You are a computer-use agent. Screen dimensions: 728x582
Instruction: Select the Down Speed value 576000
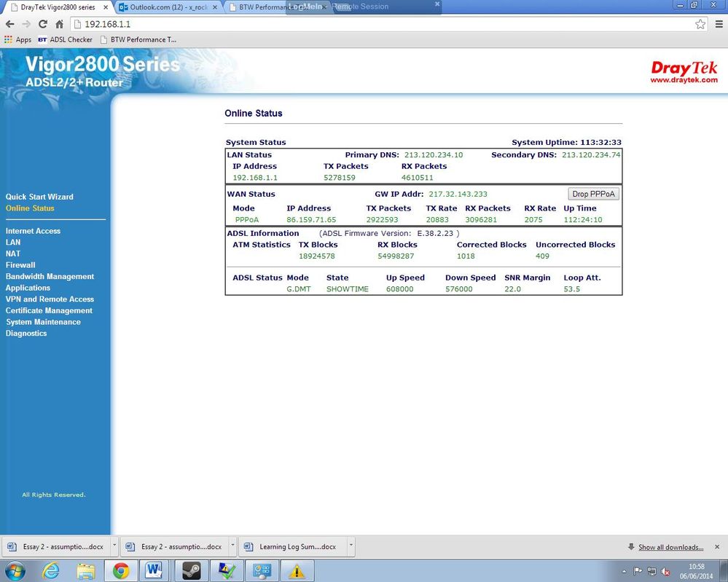pos(458,289)
